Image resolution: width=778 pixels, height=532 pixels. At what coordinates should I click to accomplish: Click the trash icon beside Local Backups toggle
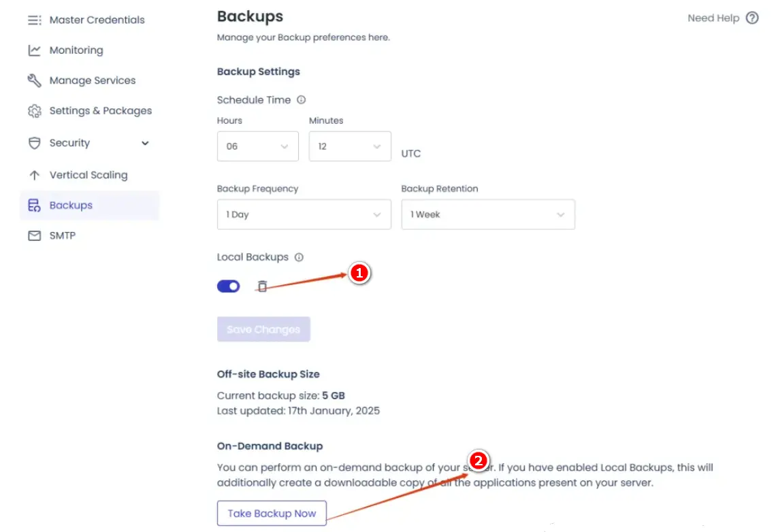[263, 286]
